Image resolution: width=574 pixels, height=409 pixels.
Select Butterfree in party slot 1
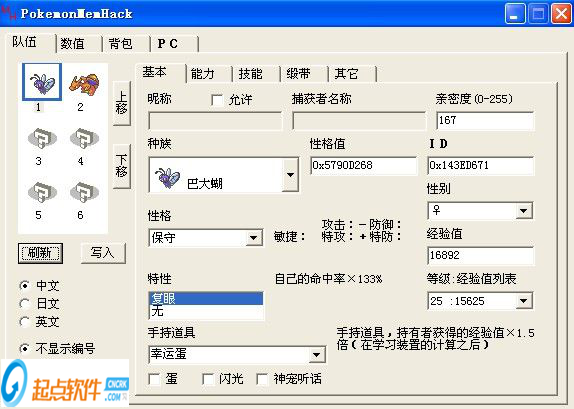(x=42, y=82)
